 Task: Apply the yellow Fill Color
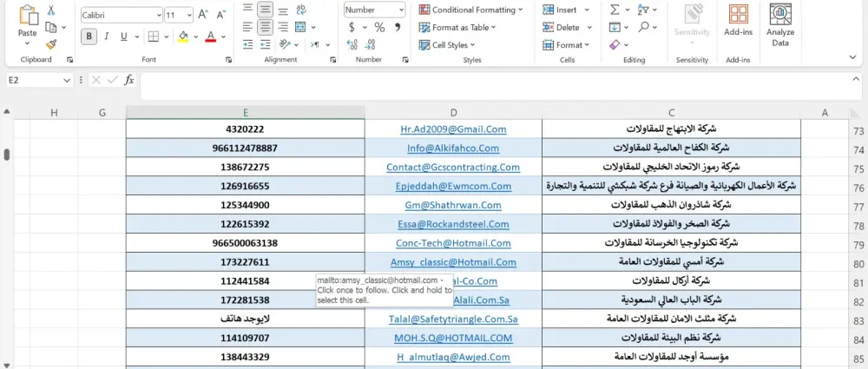(183, 36)
